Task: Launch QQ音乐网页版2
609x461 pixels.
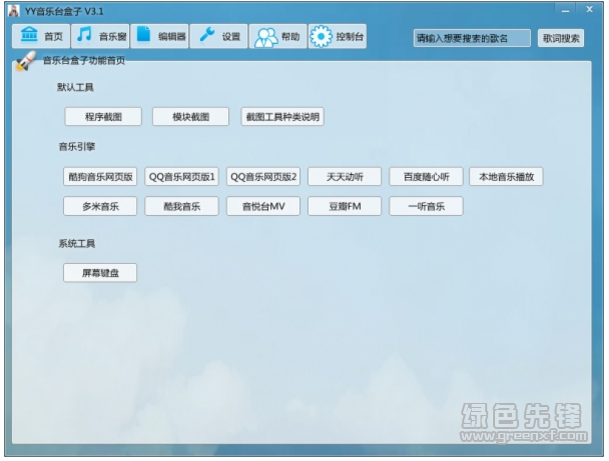Action: 263,177
